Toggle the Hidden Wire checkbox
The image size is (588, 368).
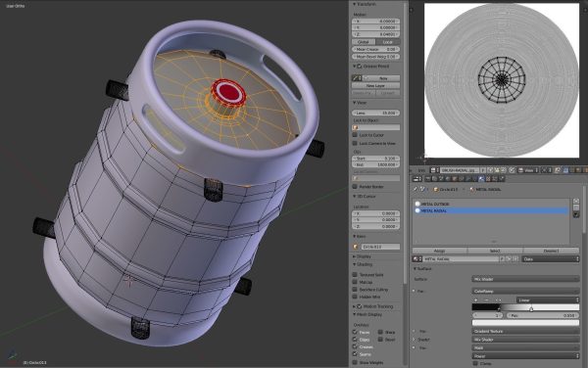click(x=355, y=297)
